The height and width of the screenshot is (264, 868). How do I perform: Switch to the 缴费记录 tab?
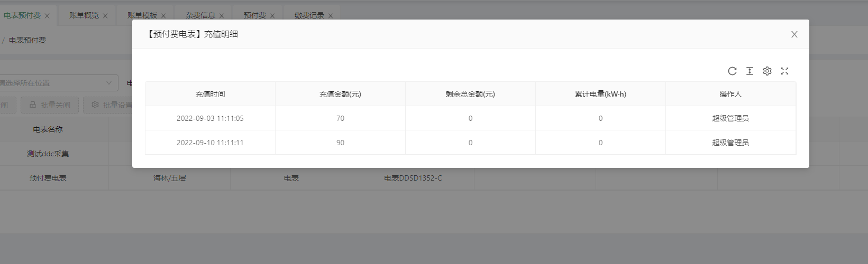(309, 16)
